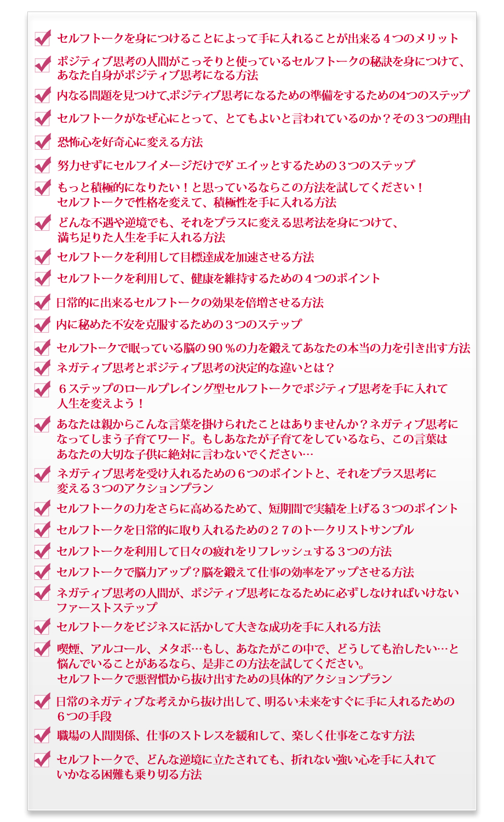Toggle the check mark for "４つのメリット" item
504x822 pixels.
click(x=43, y=38)
